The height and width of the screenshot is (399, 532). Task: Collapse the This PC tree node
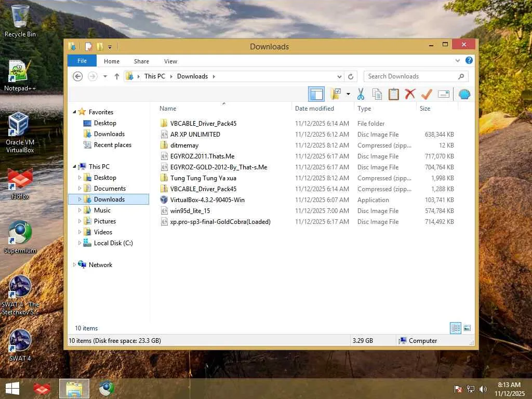[74, 167]
